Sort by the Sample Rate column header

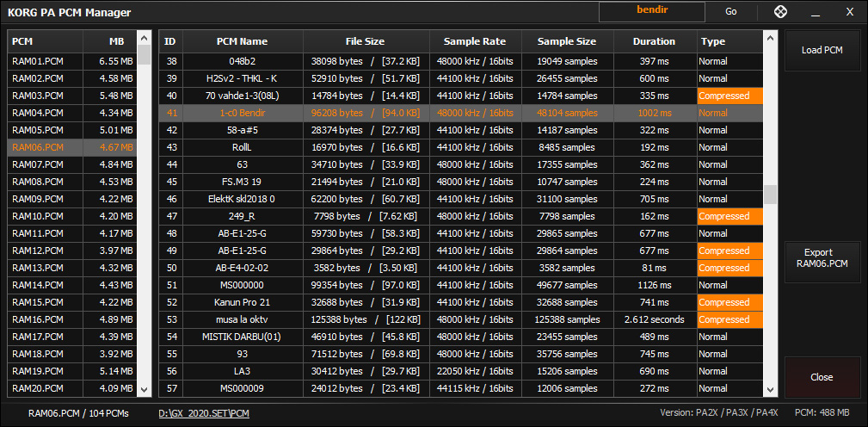[475, 41]
